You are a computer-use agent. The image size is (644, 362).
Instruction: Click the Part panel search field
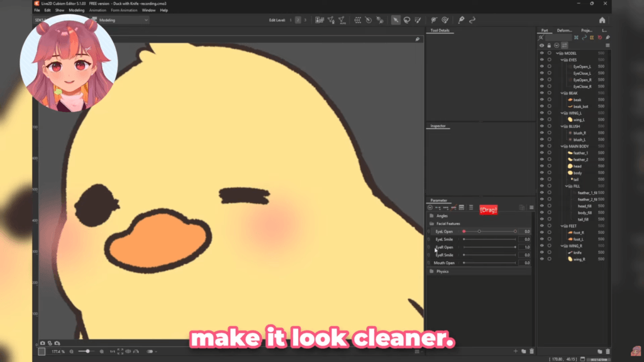pyautogui.click(x=557, y=38)
